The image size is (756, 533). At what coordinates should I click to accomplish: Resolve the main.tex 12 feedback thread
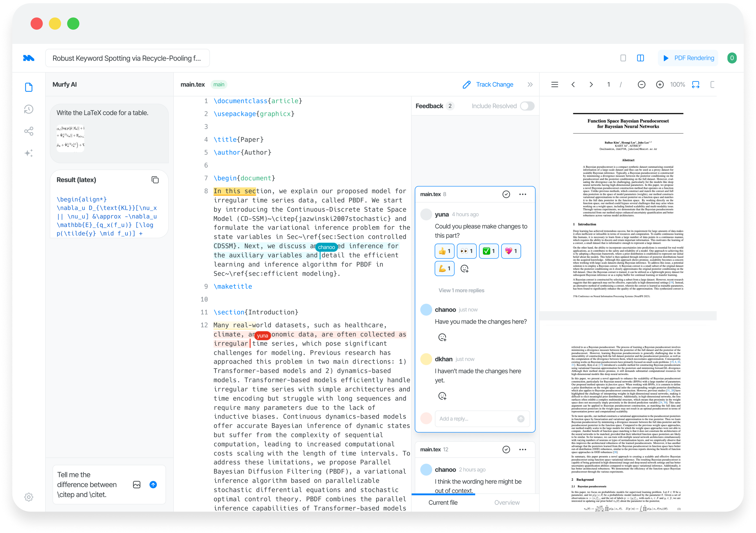pos(506,449)
